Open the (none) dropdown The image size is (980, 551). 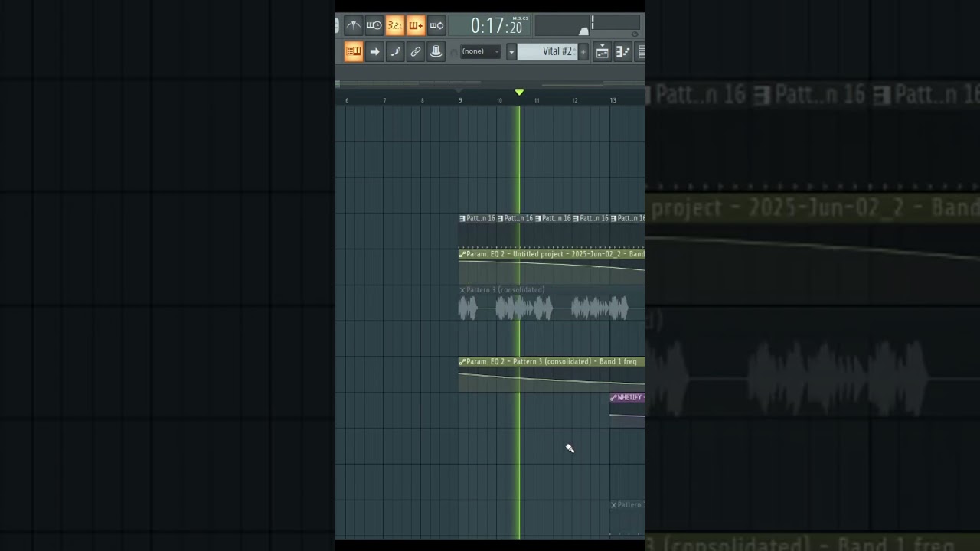point(480,51)
